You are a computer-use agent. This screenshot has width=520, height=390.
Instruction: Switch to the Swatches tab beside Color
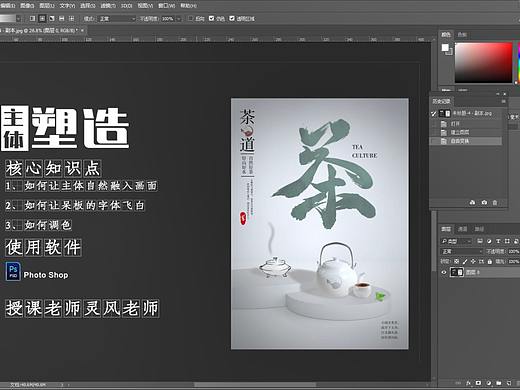click(462, 35)
